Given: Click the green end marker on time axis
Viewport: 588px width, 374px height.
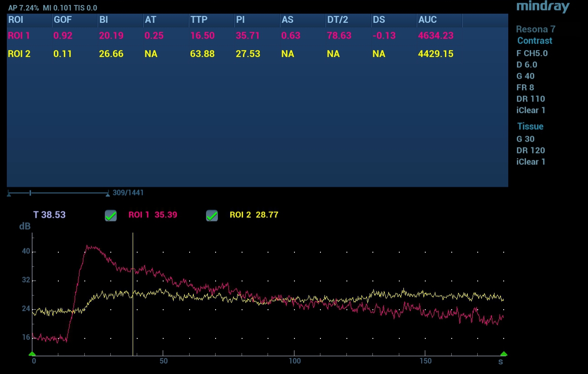Looking at the screenshot, I should pyautogui.click(x=503, y=354).
